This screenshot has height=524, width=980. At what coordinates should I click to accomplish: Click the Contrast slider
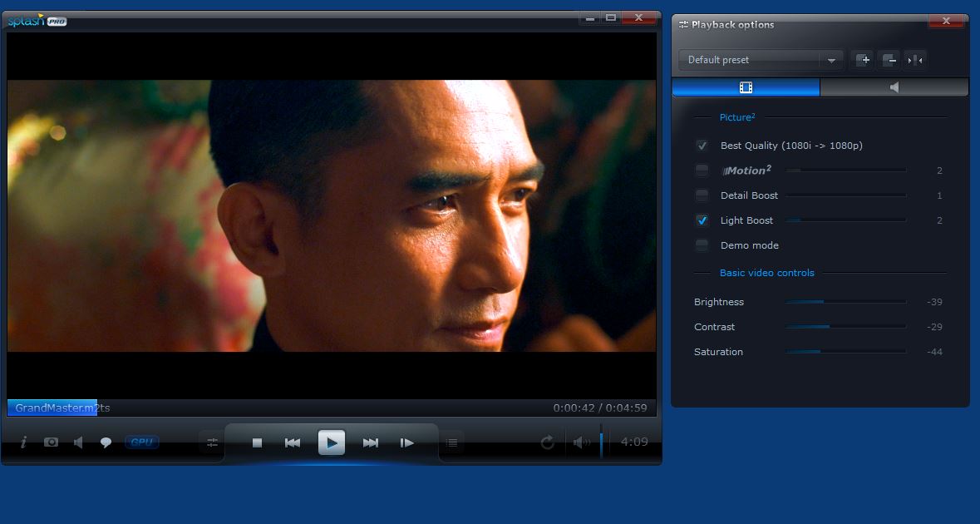click(846, 326)
